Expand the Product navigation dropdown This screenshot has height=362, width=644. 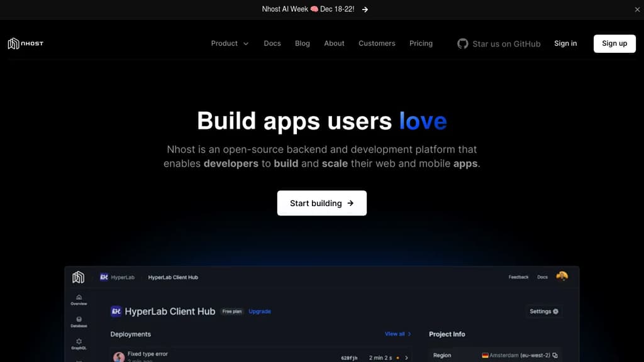coord(230,43)
